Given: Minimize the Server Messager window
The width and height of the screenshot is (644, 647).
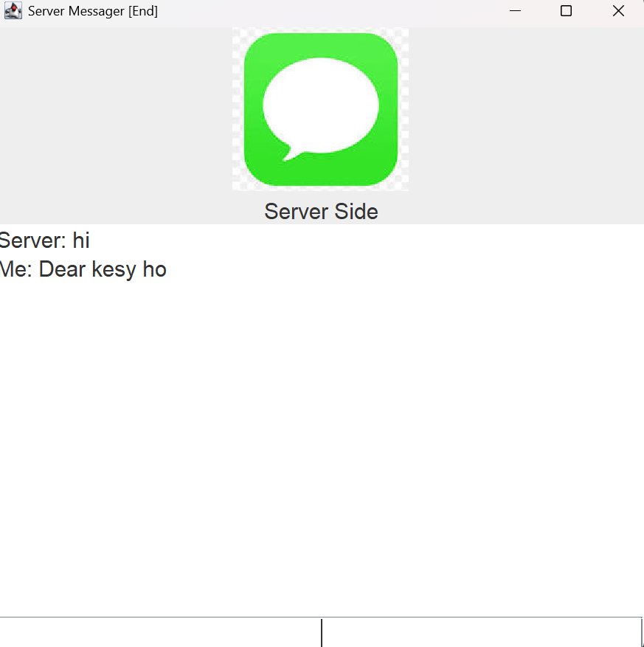Looking at the screenshot, I should click(515, 11).
